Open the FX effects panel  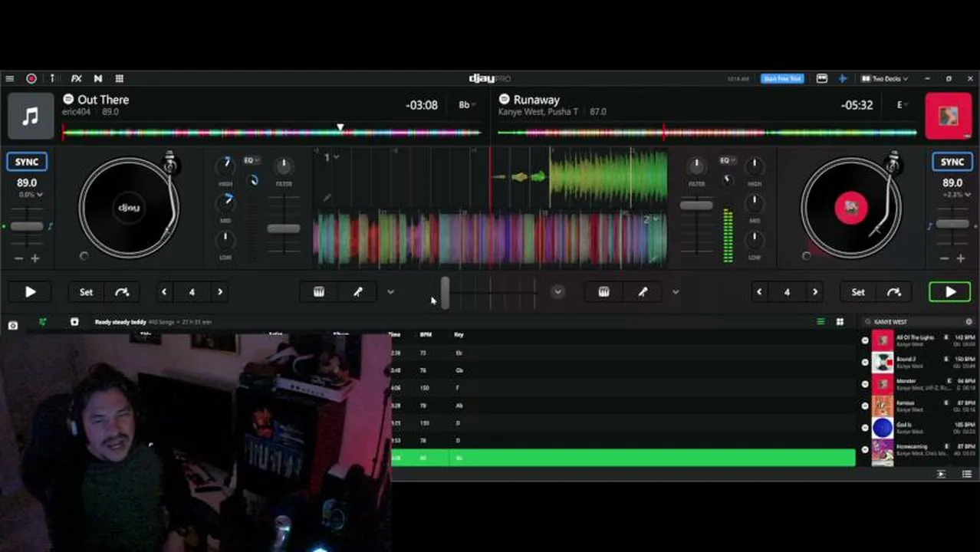pos(77,78)
